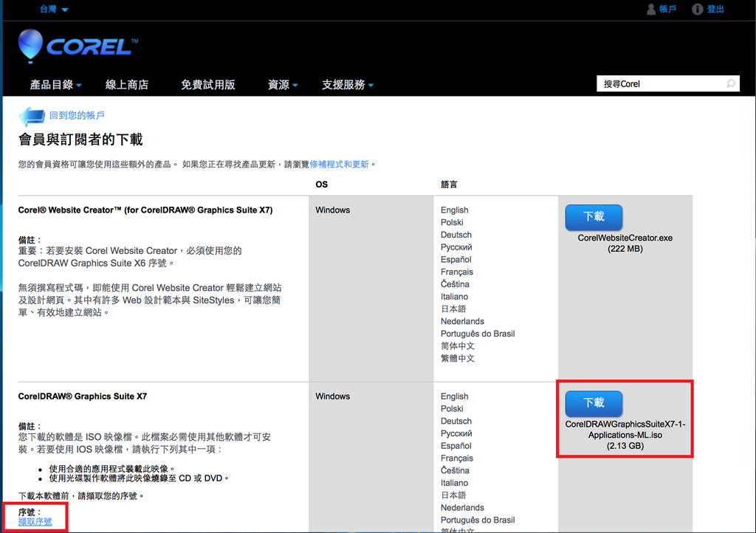Image resolution: width=756 pixels, height=533 pixels.
Task: Open the 免費試用版 menu item
Action: 207,85
